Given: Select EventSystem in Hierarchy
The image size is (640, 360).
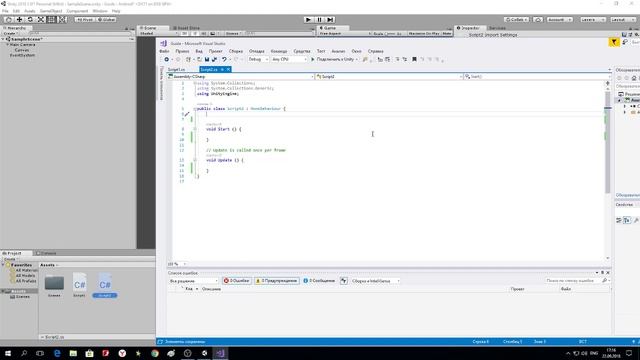Looking at the screenshot, I should [x=22, y=55].
